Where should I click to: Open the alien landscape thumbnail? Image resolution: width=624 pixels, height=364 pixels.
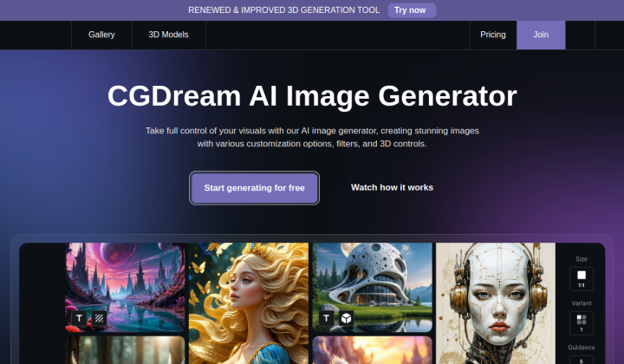[x=125, y=287]
